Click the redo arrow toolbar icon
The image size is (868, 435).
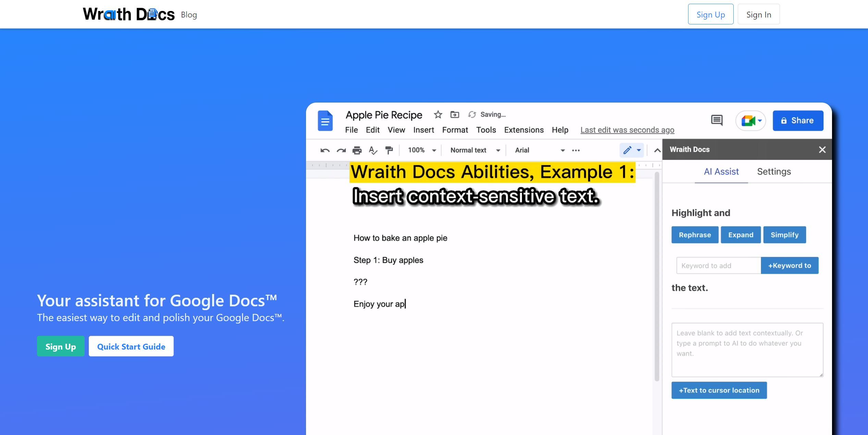pyautogui.click(x=340, y=150)
